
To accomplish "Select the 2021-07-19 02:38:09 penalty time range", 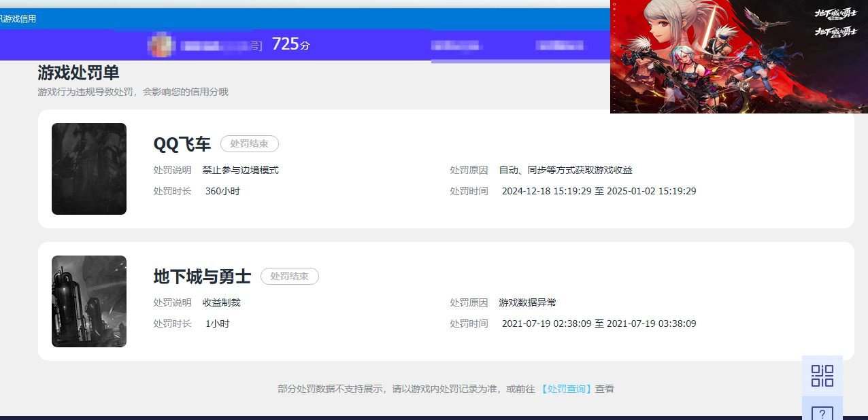I will 599,323.
